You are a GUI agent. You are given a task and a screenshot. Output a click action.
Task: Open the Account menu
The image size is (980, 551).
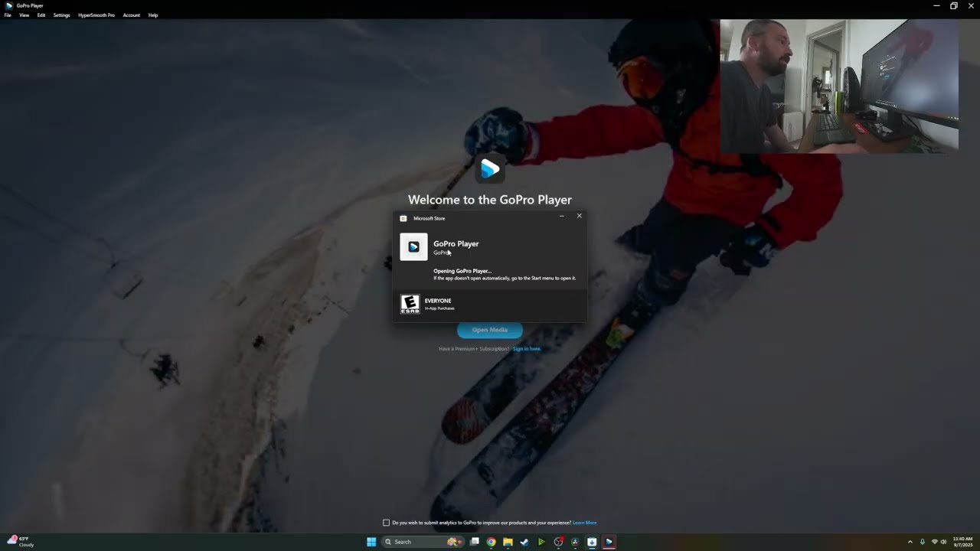132,15
